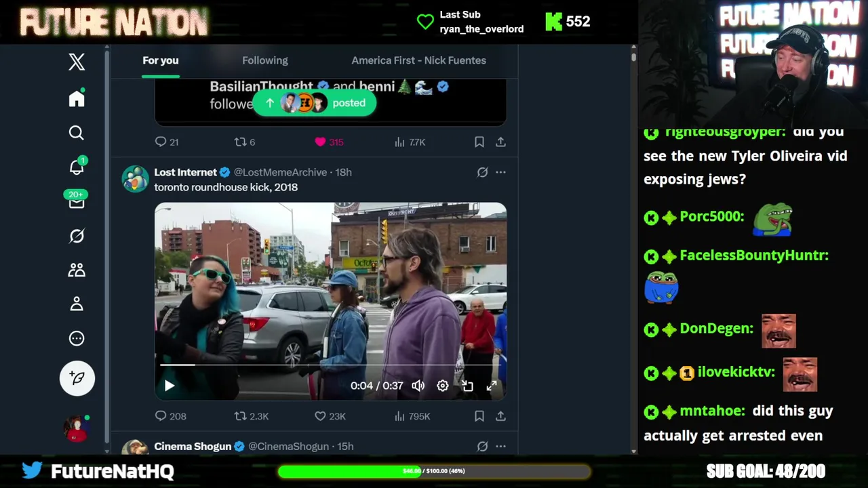Reply icon on post with 21 comments
Viewport: 868px width, 488px height.
click(x=161, y=142)
